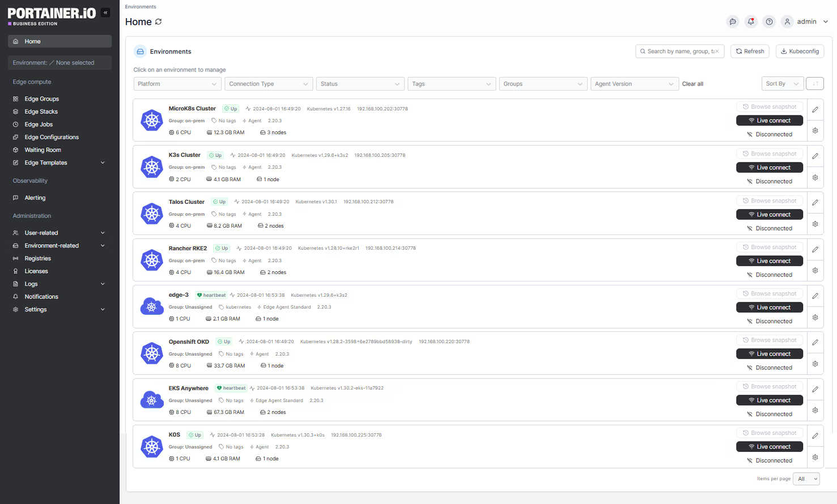Open the Items per page dropdown

[x=806, y=479]
